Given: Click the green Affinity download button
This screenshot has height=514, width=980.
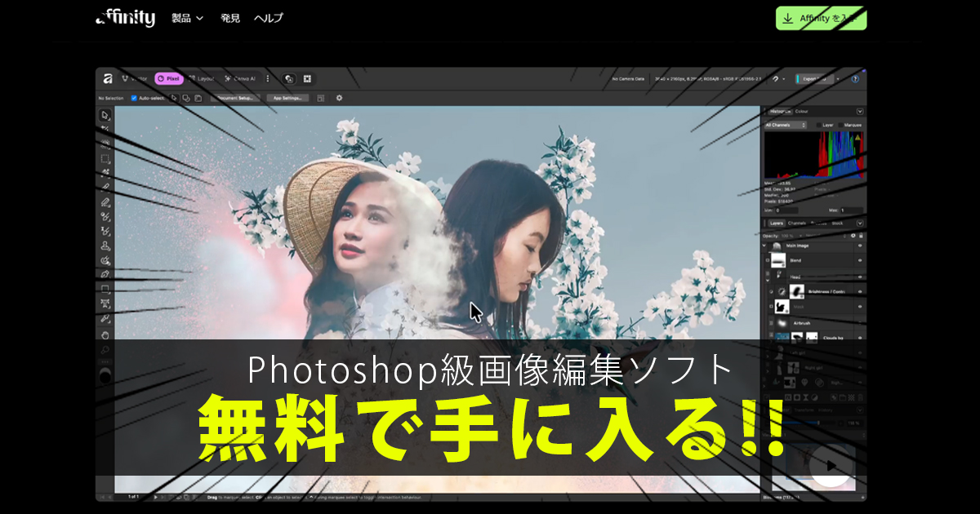Looking at the screenshot, I should pyautogui.click(x=821, y=19).
